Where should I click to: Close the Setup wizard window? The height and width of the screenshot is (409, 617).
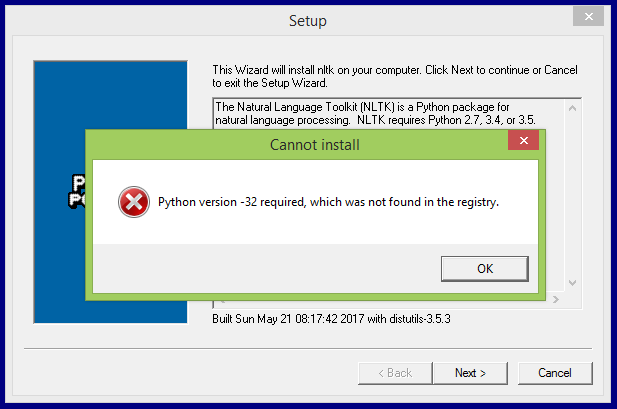point(588,17)
